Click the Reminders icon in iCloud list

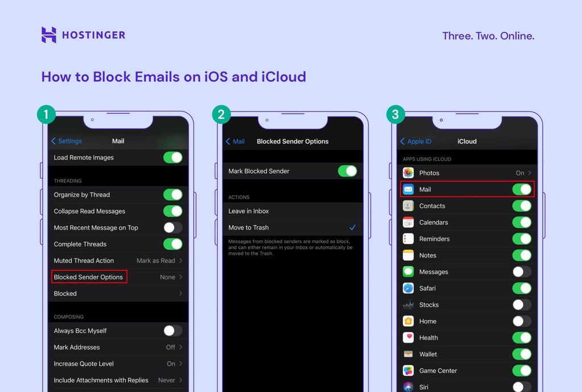[x=408, y=239]
